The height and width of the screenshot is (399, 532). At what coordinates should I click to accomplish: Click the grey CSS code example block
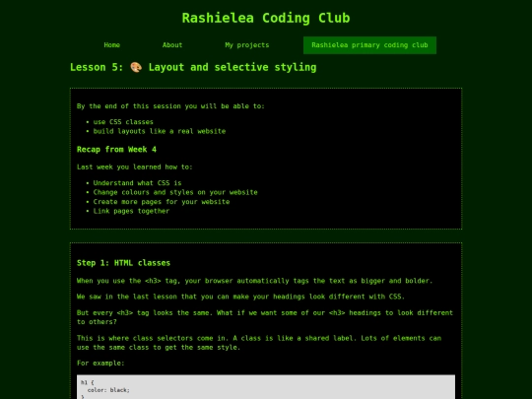266,387
